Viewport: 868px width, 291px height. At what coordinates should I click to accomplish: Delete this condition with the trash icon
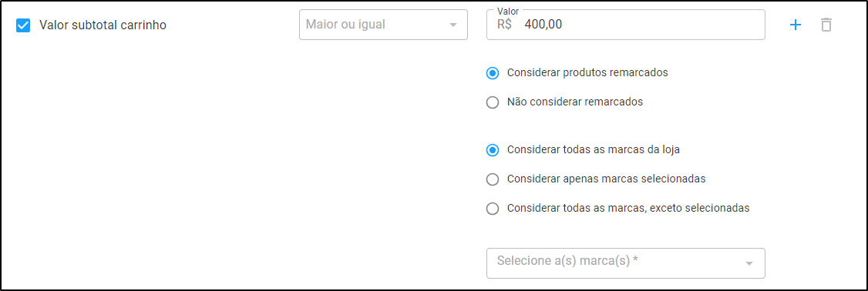click(x=826, y=25)
